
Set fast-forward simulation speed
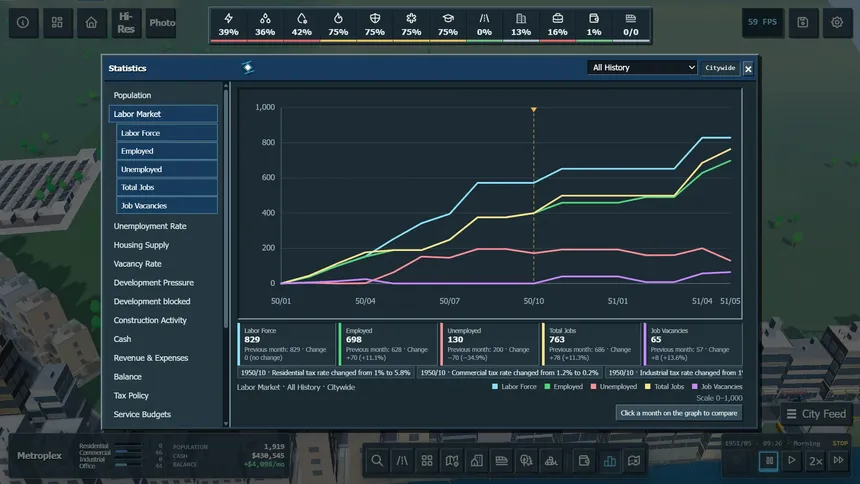click(839, 460)
